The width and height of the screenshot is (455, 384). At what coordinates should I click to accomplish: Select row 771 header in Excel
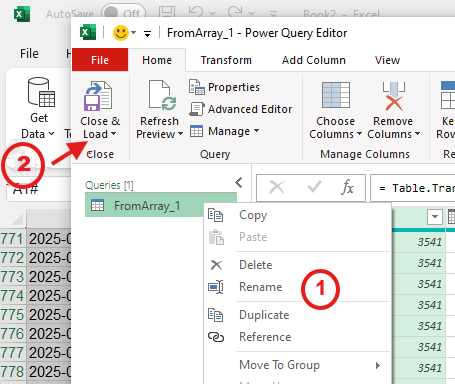pyautogui.click(x=13, y=239)
